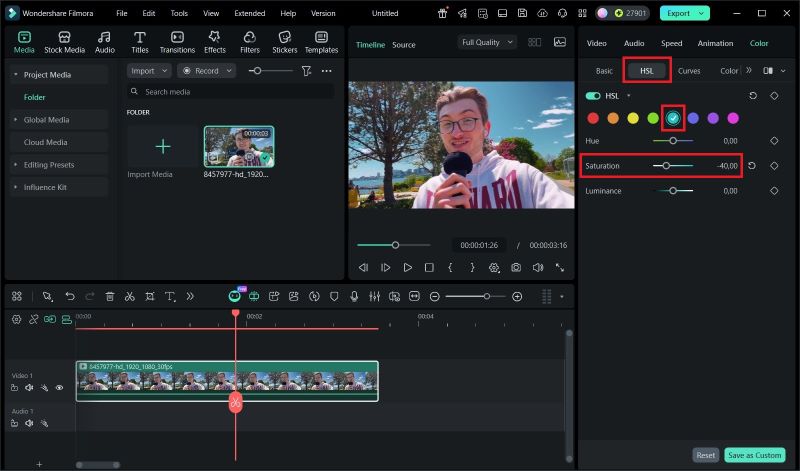Switch to the Curves tab
Screen dimensions: 800x471
(689, 71)
